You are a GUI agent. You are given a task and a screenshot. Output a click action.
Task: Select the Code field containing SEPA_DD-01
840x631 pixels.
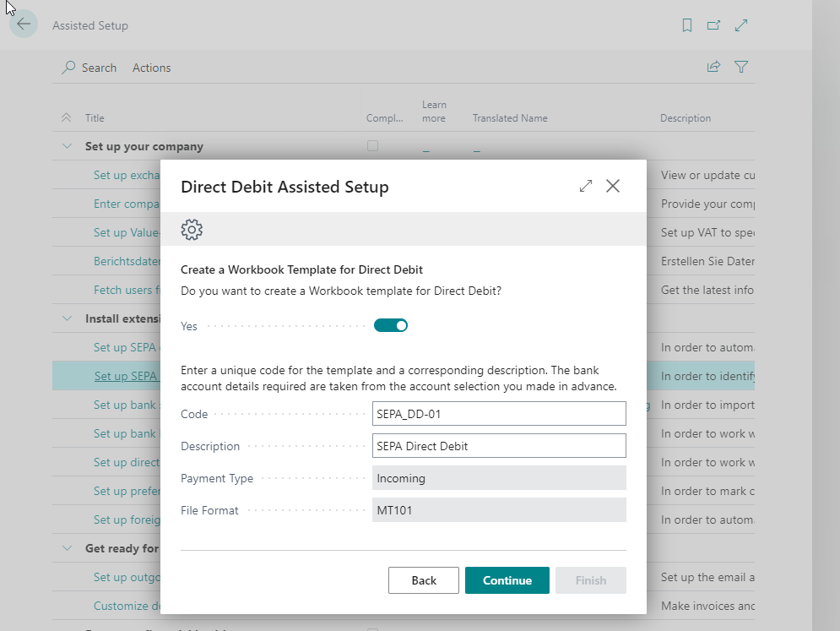point(499,413)
